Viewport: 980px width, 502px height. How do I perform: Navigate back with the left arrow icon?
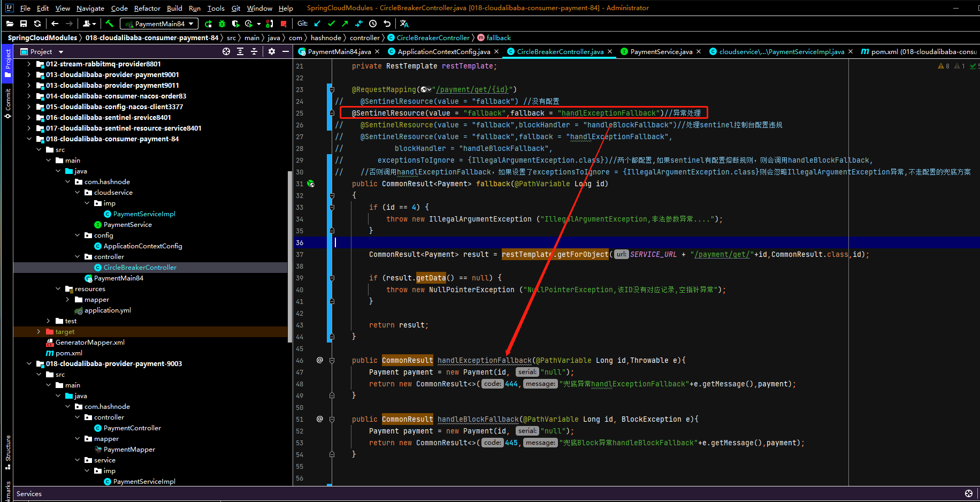point(55,24)
